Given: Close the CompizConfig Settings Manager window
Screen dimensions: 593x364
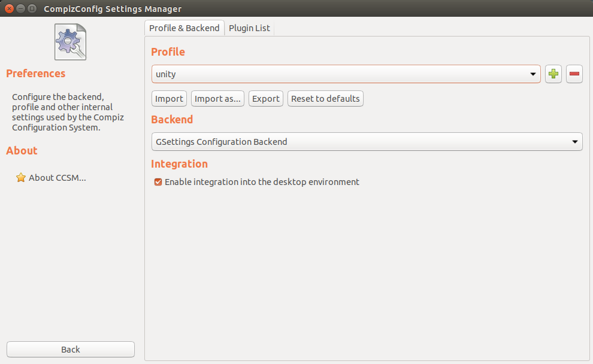Looking at the screenshot, I should click(x=10, y=9).
